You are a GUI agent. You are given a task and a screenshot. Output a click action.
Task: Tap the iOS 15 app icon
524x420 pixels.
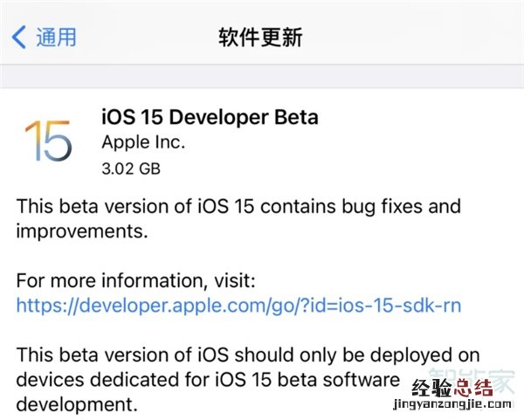(x=48, y=141)
